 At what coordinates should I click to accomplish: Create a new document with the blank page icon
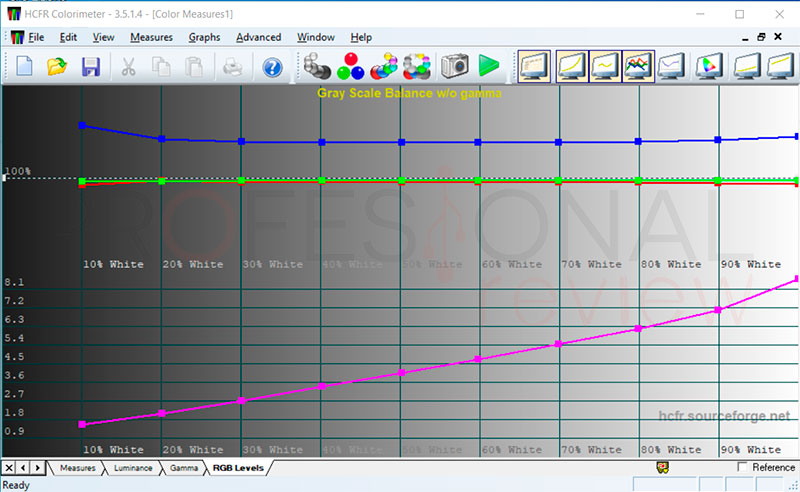tap(24, 66)
